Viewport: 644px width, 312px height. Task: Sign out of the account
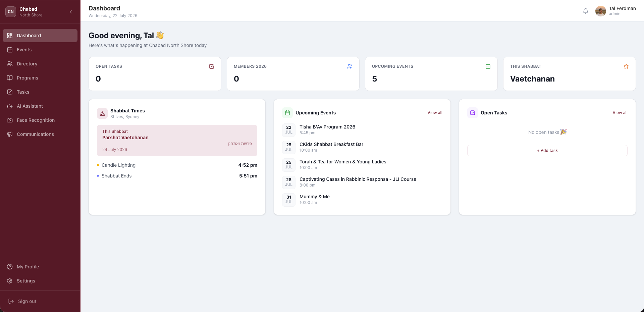(x=40, y=301)
